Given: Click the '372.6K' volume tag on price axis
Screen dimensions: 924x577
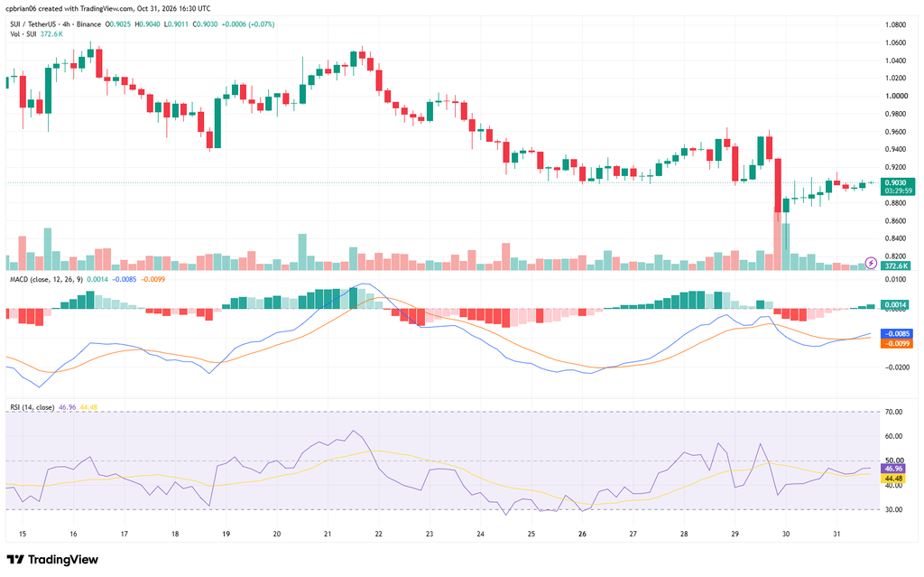Looking at the screenshot, I should [896, 266].
